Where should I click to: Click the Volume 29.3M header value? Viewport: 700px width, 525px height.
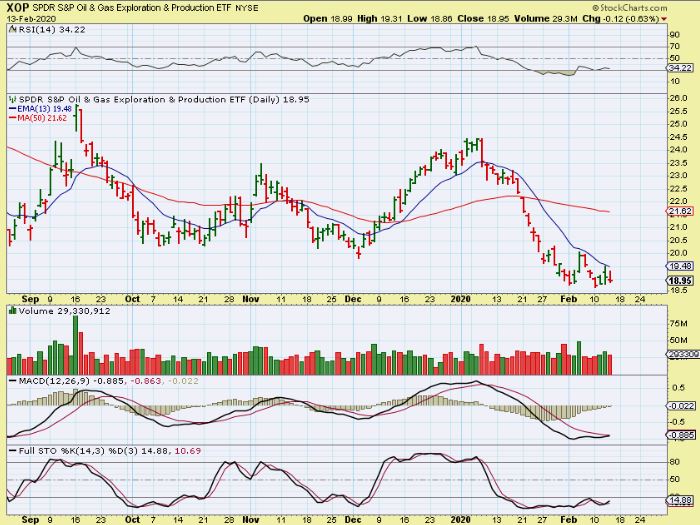[546, 19]
